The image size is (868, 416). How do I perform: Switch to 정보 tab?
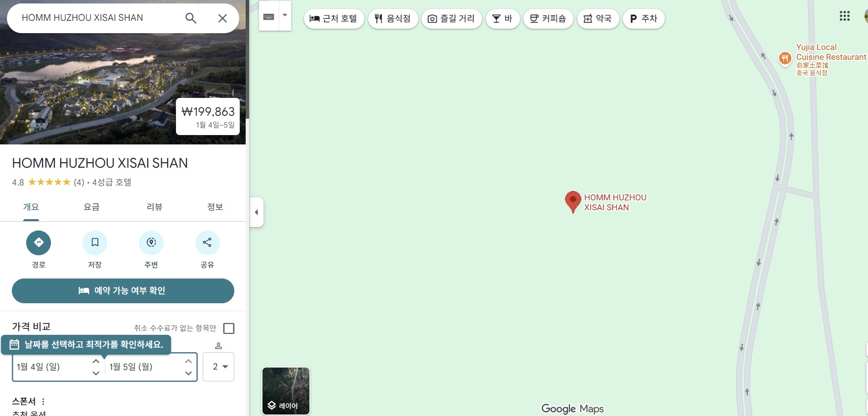coord(215,207)
